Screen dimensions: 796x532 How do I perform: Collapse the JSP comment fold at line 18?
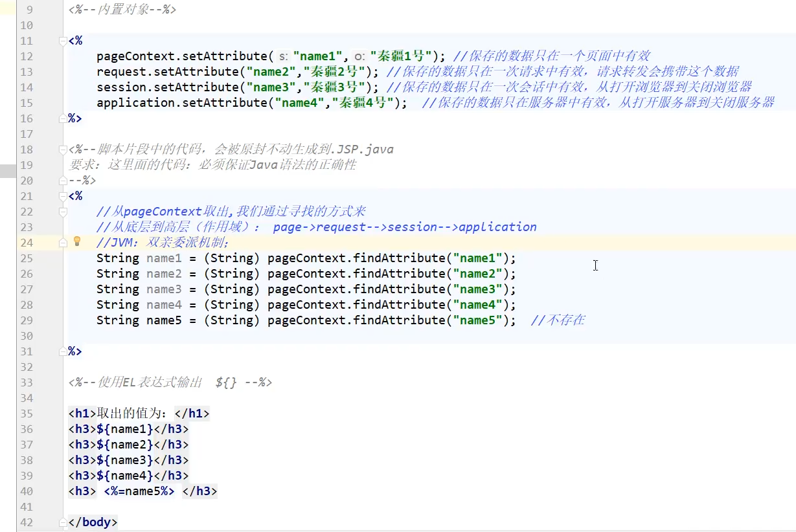pyautogui.click(x=63, y=150)
